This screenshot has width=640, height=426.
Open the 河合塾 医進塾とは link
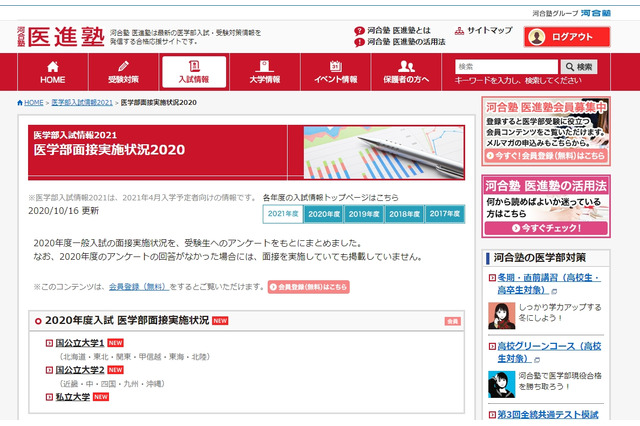point(399,30)
